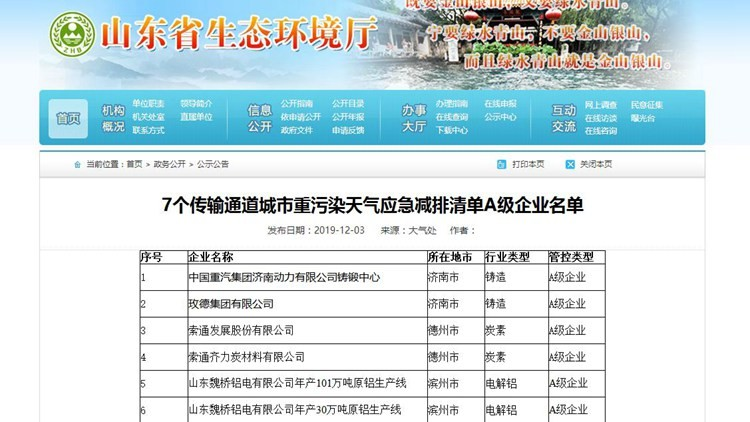Viewport: 750px width, 422px height.
Task: Click A级企业 in the 索通发展 row
Action: tap(567, 330)
